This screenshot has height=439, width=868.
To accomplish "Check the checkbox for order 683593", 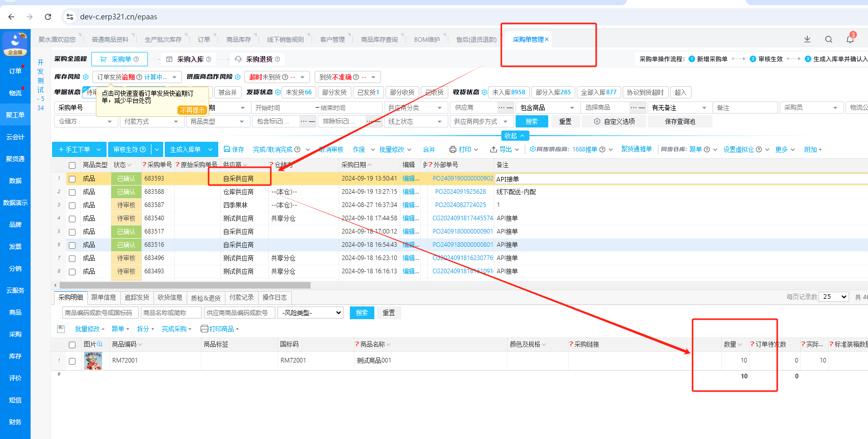I will [x=72, y=179].
